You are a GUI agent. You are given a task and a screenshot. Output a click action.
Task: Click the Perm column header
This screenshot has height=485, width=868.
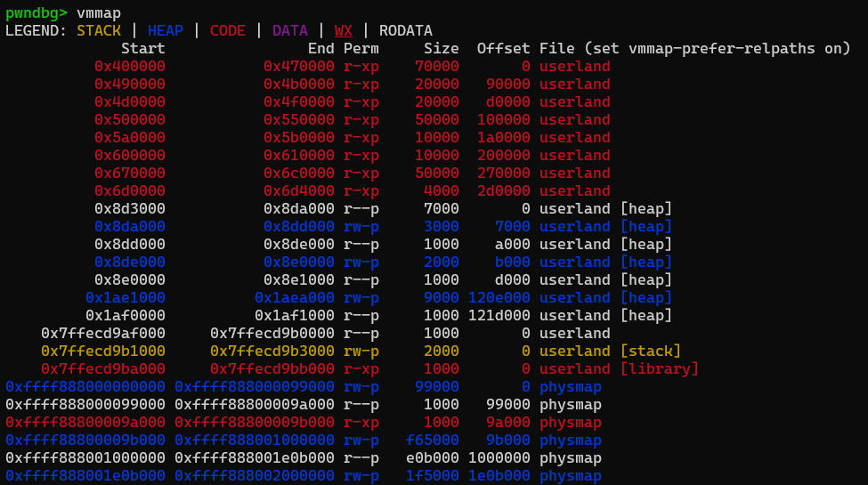tap(361, 48)
